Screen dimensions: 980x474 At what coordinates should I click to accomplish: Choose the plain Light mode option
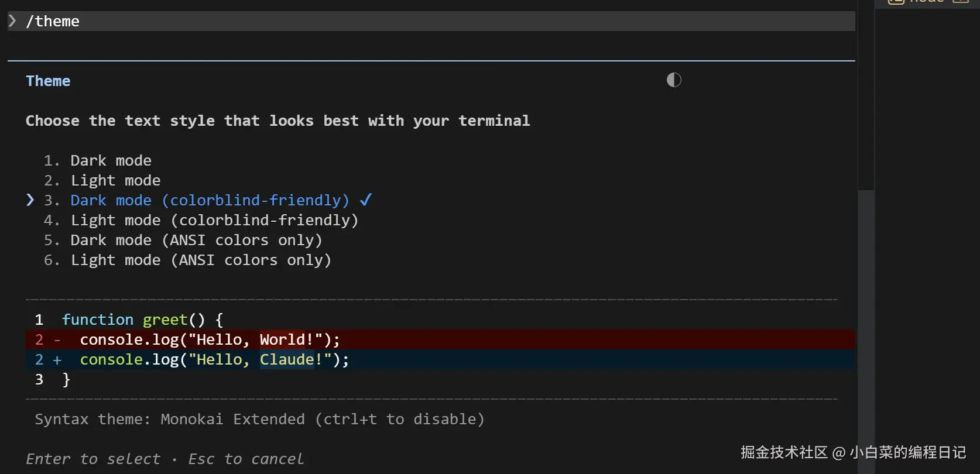click(x=115, y=180)
